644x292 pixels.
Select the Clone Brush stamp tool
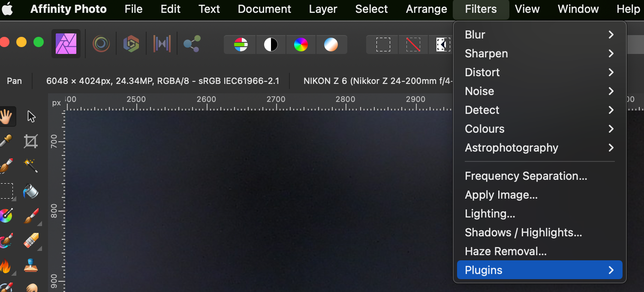pos(31,266)
